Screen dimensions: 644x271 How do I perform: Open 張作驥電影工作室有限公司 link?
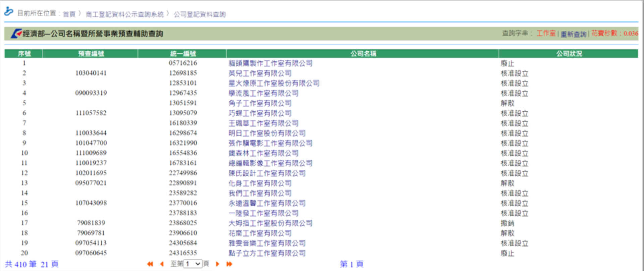pyautogui.click(x=270, y=143)
